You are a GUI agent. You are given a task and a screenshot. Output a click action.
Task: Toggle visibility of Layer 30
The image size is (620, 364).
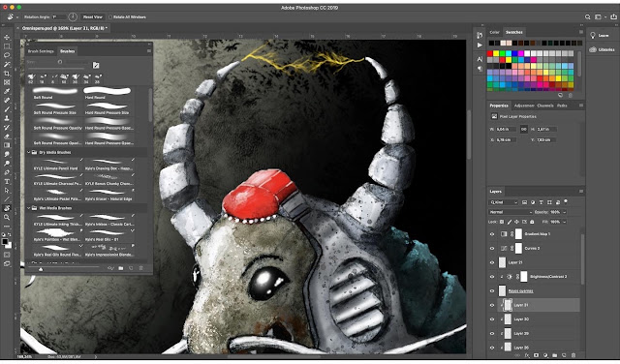click(492, 319)
